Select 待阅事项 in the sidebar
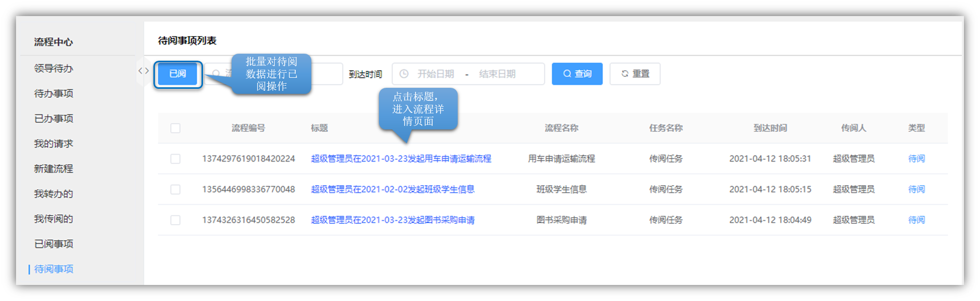Viewport: 980px width, 301px height. (x=54, y=269)
